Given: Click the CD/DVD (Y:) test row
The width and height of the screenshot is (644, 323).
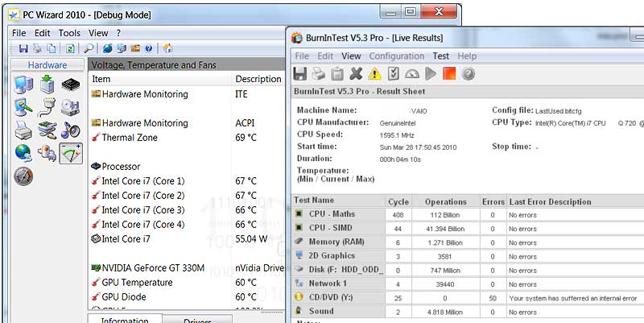Looking at the screenshot, I should coord(469,297).
